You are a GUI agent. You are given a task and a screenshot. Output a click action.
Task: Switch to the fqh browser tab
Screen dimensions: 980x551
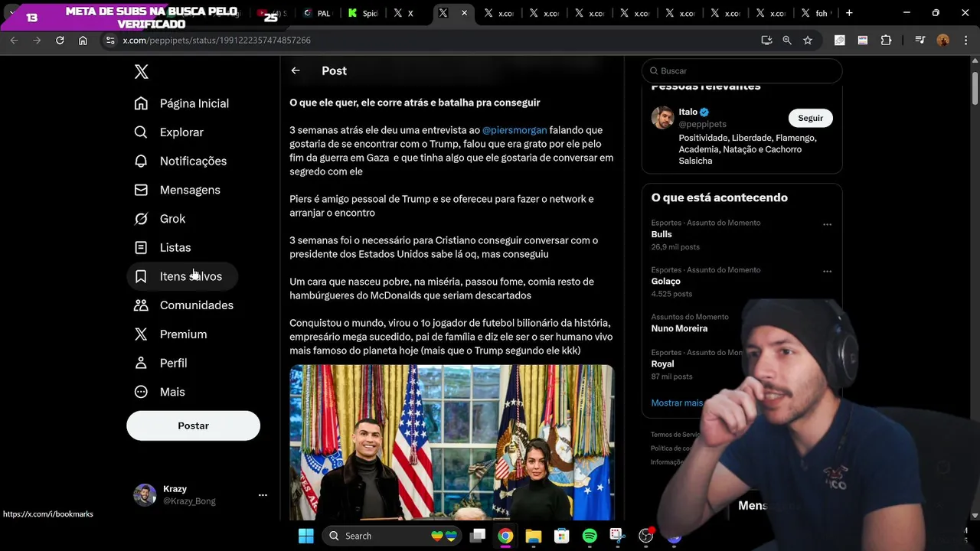tap(815, 13)
